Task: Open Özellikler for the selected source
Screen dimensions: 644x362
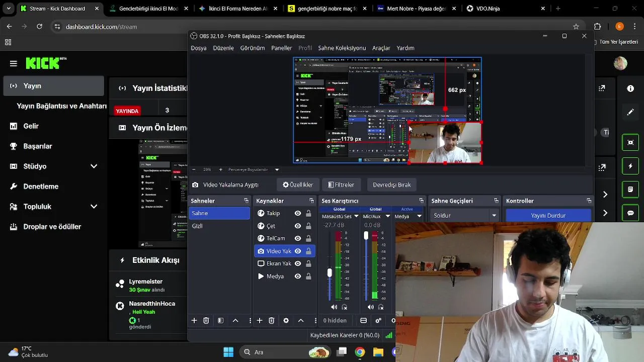Action: 298,185
